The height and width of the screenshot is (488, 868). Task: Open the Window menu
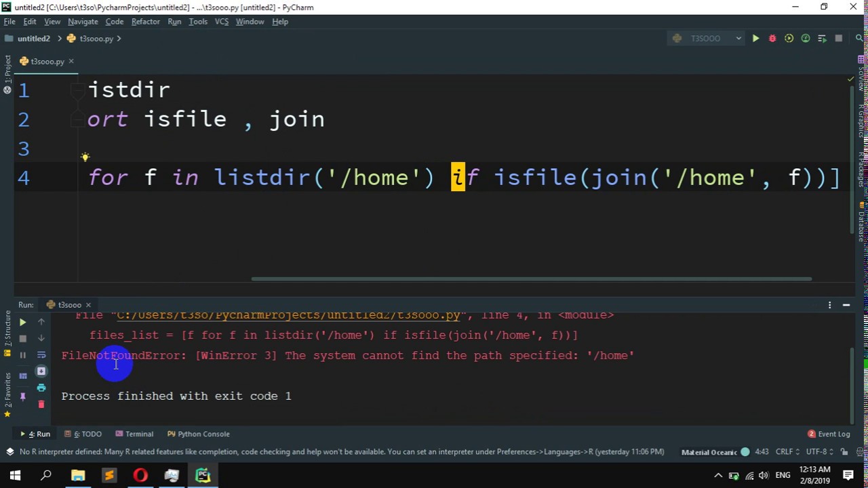pyautogui.click(x=250, y=22)
